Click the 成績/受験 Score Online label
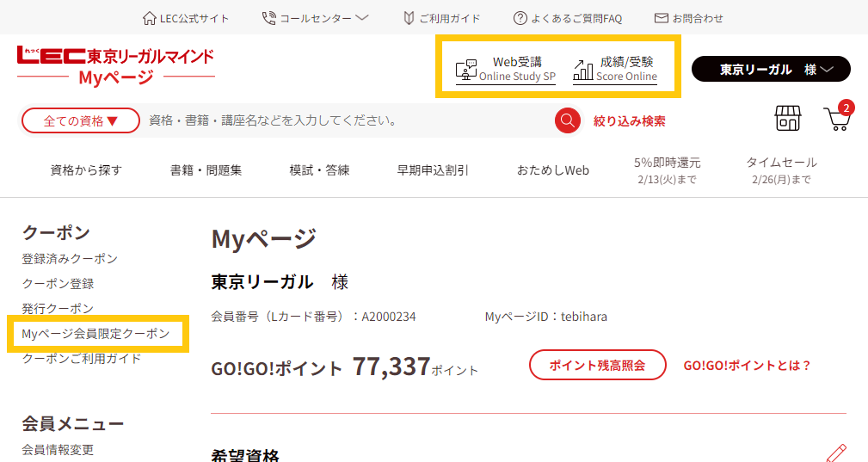 tap(626, 69)
